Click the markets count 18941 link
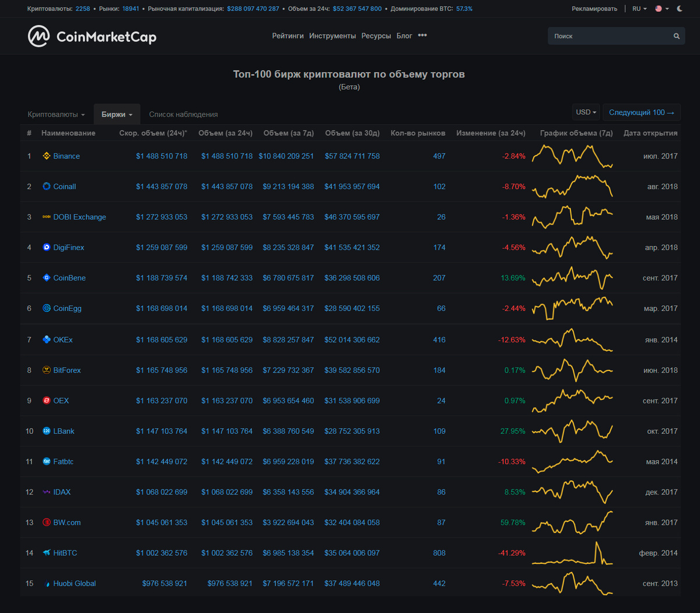 [x=131, y=9]
